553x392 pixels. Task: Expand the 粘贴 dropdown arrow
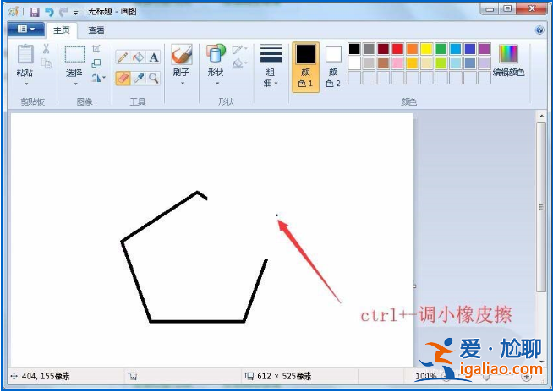tap(25, 84)
